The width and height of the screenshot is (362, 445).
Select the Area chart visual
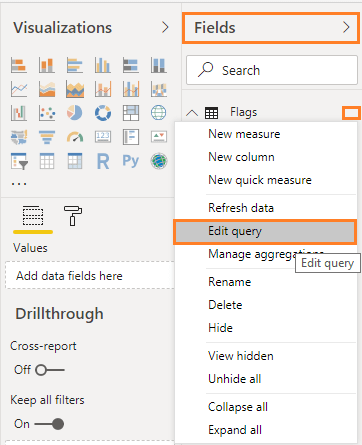pos(47,89)
